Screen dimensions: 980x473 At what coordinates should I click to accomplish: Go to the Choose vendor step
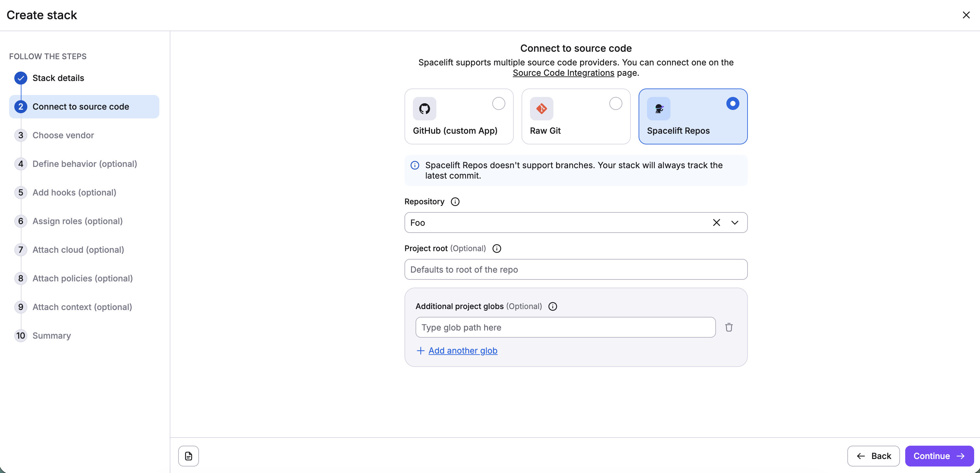click(63, 135)
